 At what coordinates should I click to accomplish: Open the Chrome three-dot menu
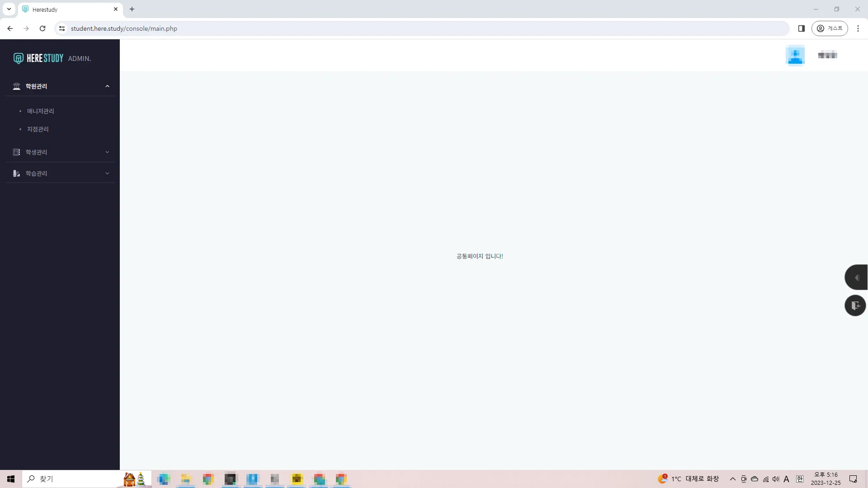858,28
